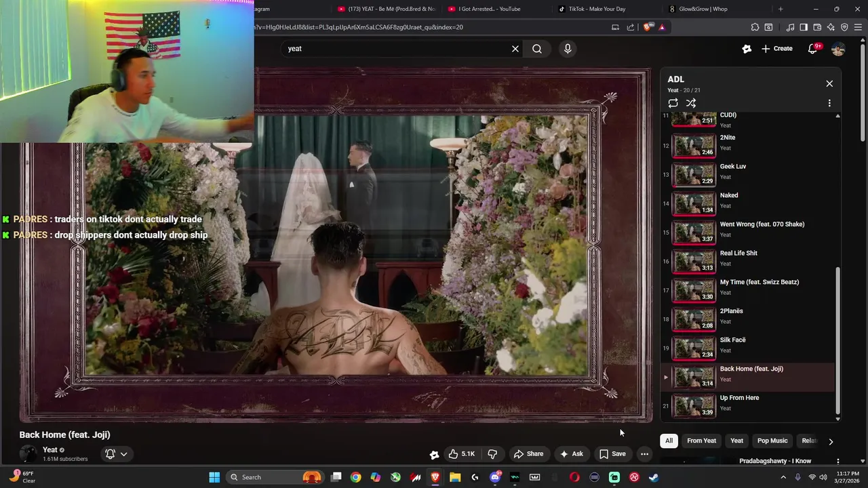Image resolution: width=868 pixels, height=488 pixels.
Task: Expand subscription notification bell dropdown
Action: [x=117, y=454]
